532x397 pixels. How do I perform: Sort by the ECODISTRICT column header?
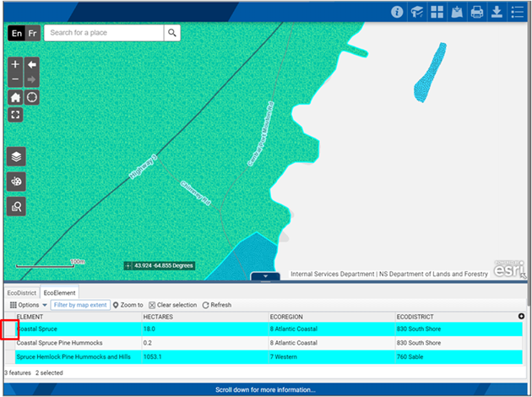coord(456,317)
